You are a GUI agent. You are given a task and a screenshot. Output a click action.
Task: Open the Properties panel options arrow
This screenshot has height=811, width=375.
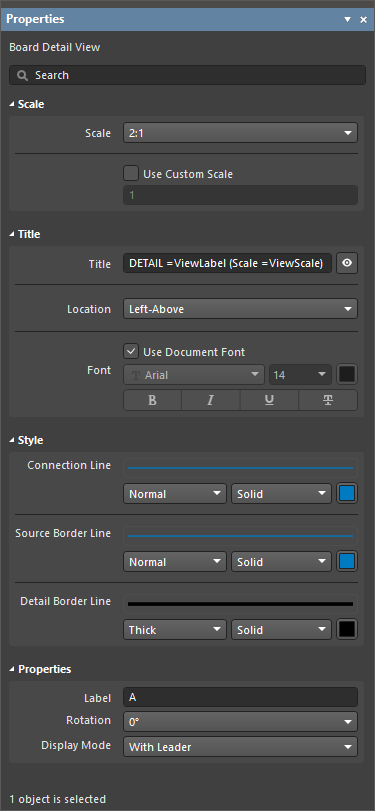point(348,20)
